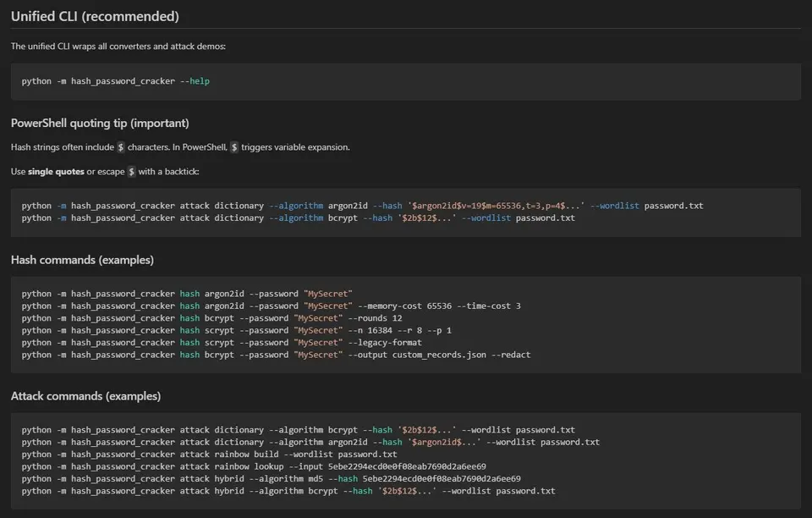Click the 'Attack commands (examples)' heading

click(86, 396)
